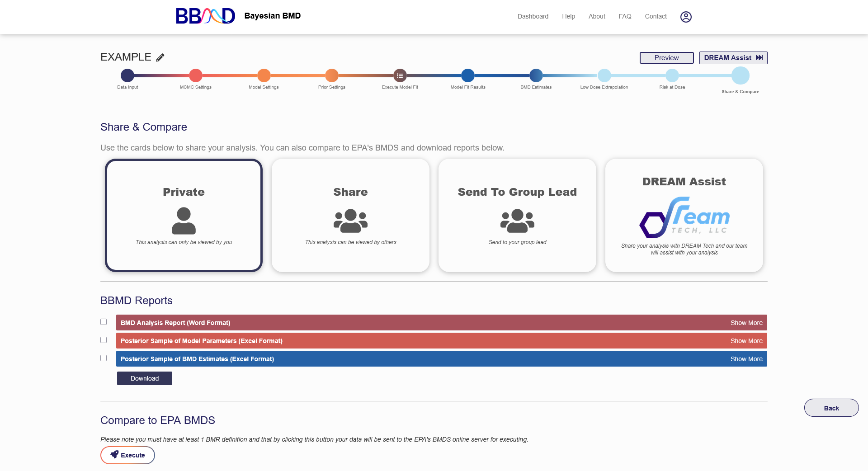Go to Execute Model Fit step icon
The image size is (868, 471).
click(400, 75)
